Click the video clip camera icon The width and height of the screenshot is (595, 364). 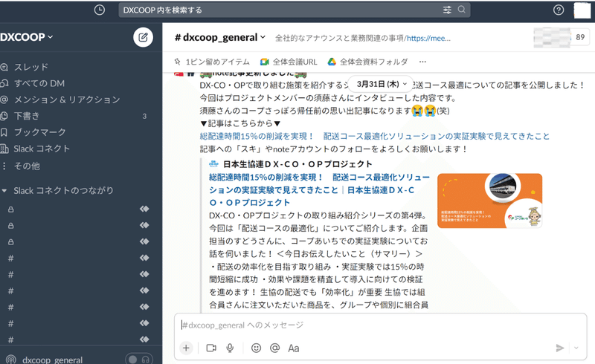tap(211, 348)
